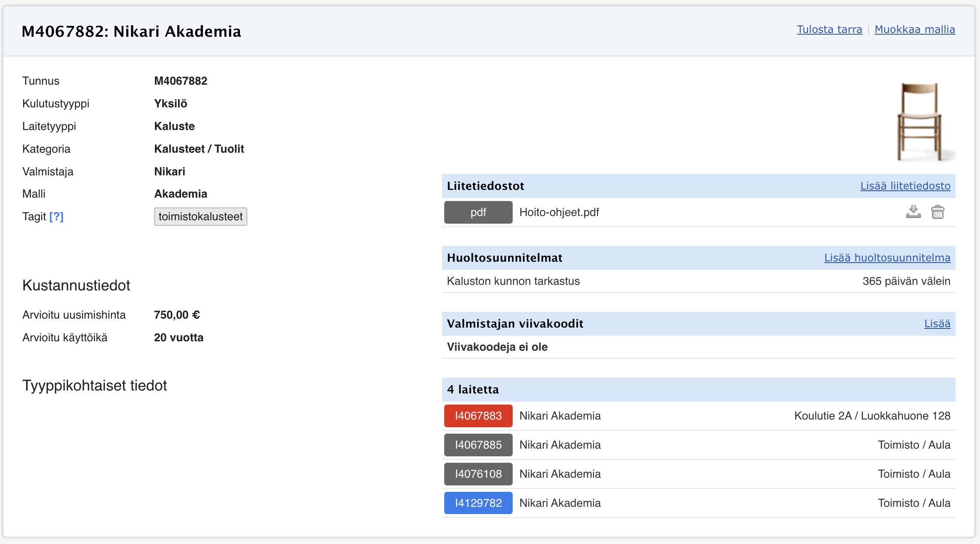
Task: Open Tagit help via [?] link
Action: click(56, 216)
